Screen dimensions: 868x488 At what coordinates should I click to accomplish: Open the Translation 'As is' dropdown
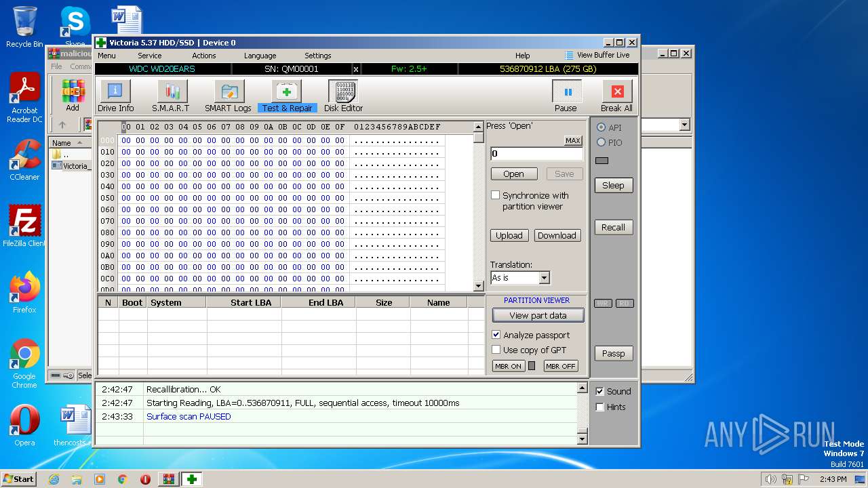(544, 278)
